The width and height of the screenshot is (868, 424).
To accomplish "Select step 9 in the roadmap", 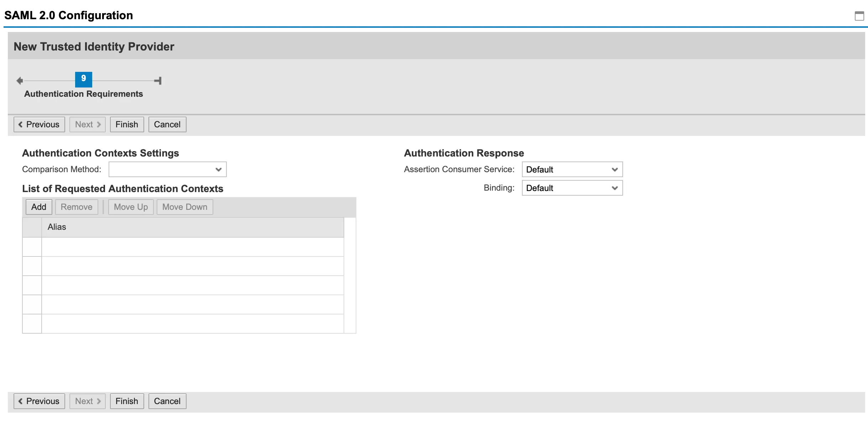I will point(83,79).
